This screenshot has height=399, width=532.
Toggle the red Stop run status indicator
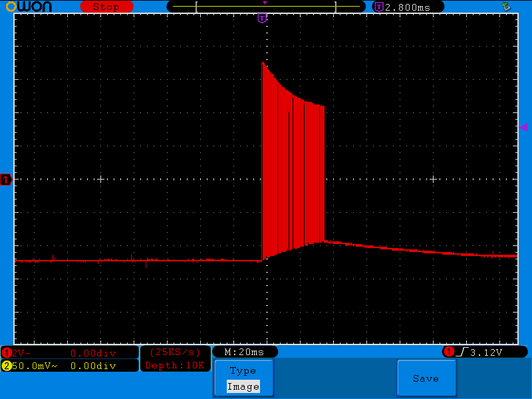106,7
